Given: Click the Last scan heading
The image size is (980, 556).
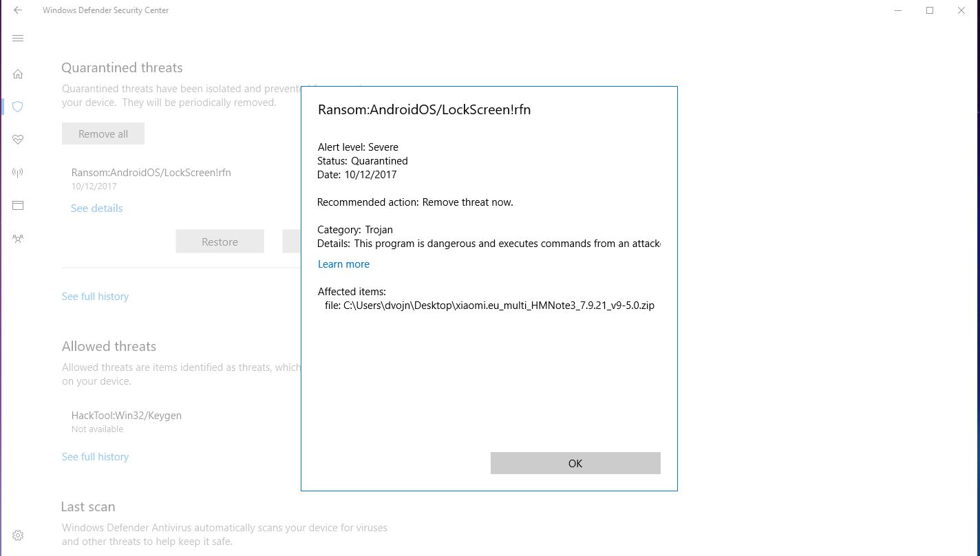Looking at the screenshot, I should click(x=88, y=506).
